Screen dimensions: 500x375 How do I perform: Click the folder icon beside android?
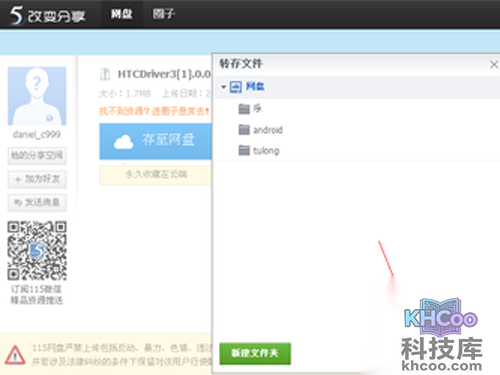click(x=244, y=130)
